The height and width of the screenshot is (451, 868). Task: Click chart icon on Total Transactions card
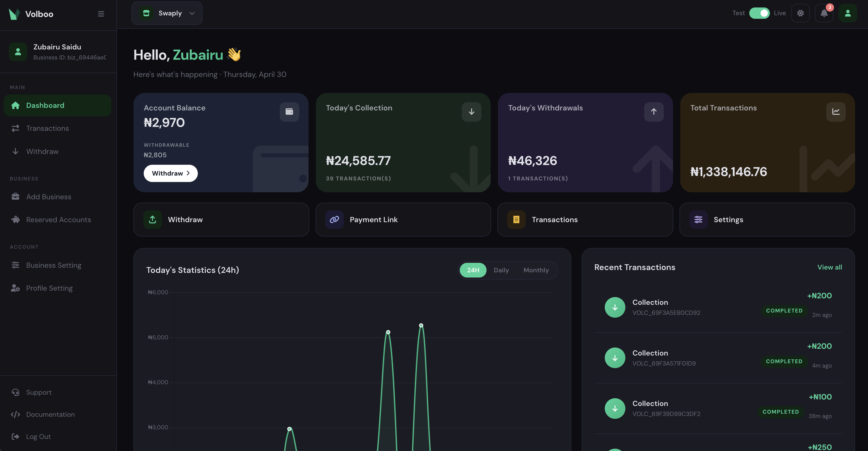pyautogui.click(x=836, y=112)
